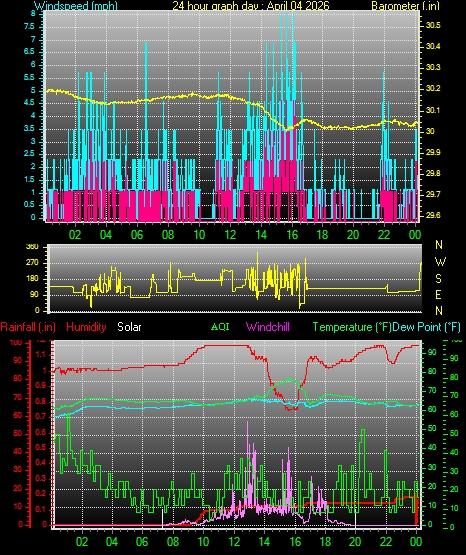Click hour label 10 under wind graph
This screenshot has height=555, width=466.
[x=199, y=235]
